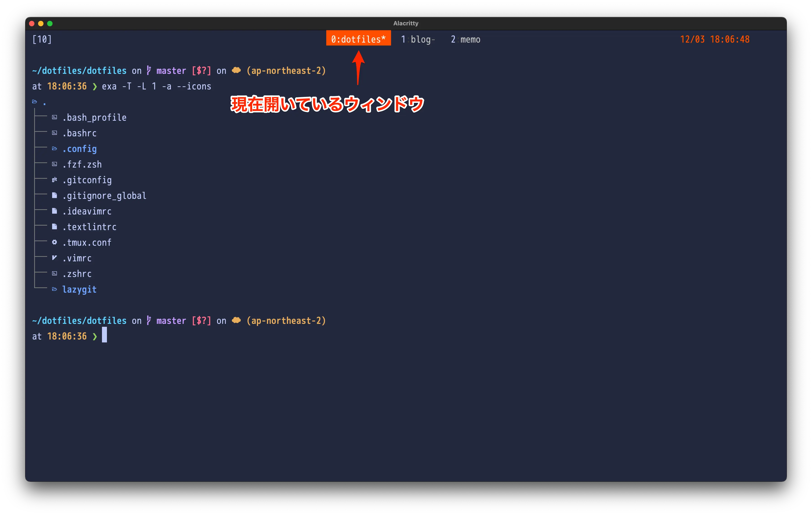This screenshot has height=515, width=812.
Task: Click the terminal icon beside .bashrc
Action: [54, 133]
